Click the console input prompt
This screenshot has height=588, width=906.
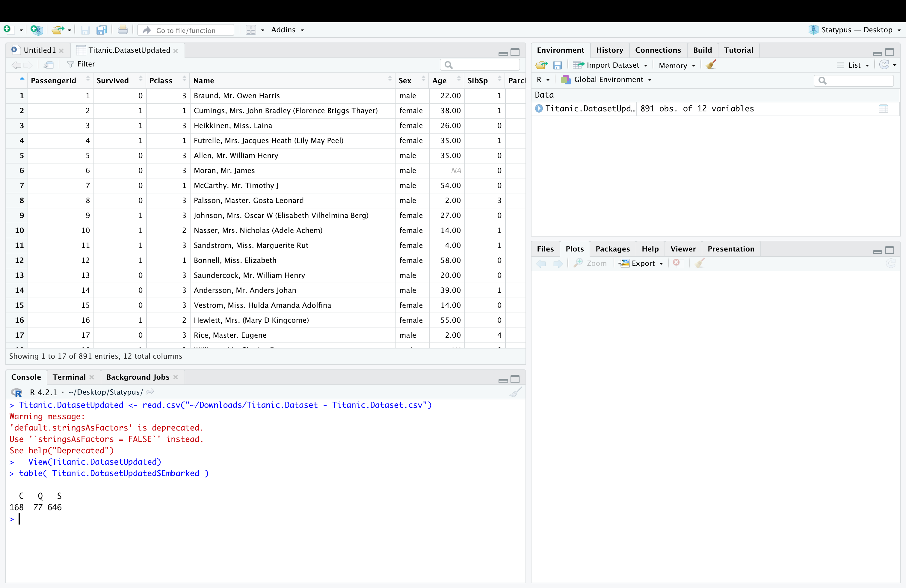(x=266, y=519)
